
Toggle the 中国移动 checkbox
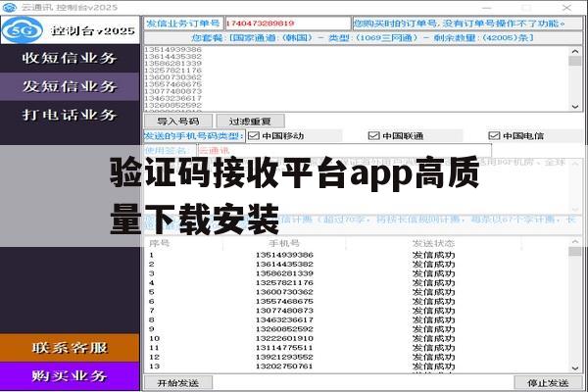pos(254,136)
